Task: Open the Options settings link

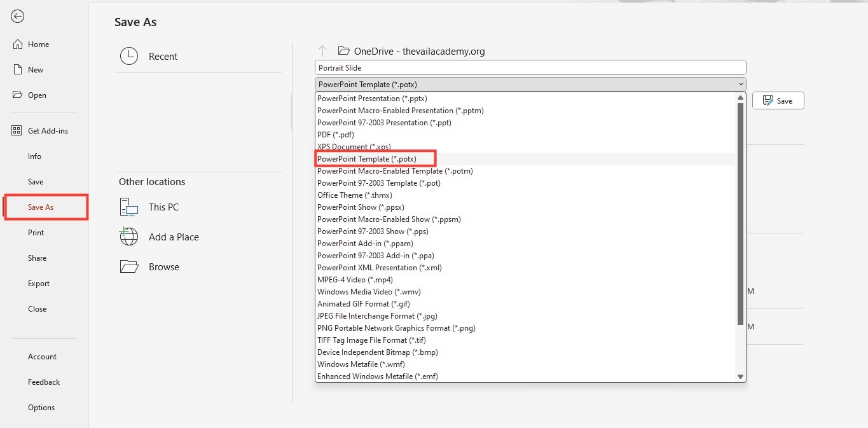Action: point(41,408)
